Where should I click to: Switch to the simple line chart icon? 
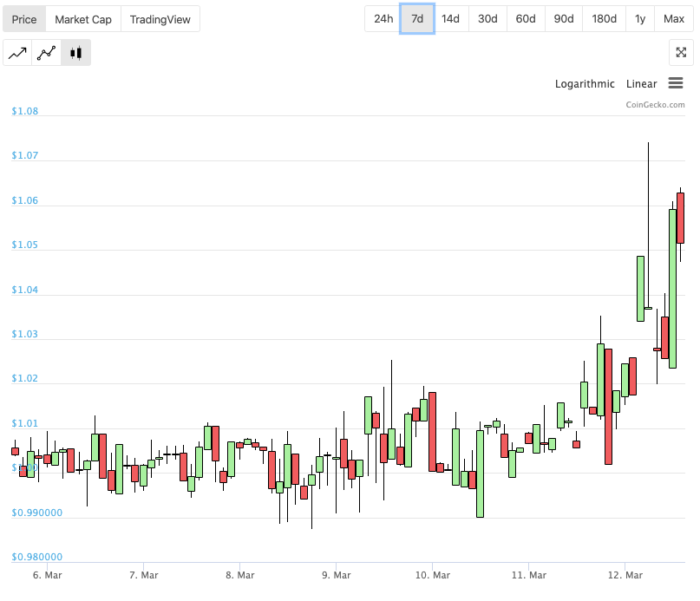click(x=17, y=53)
